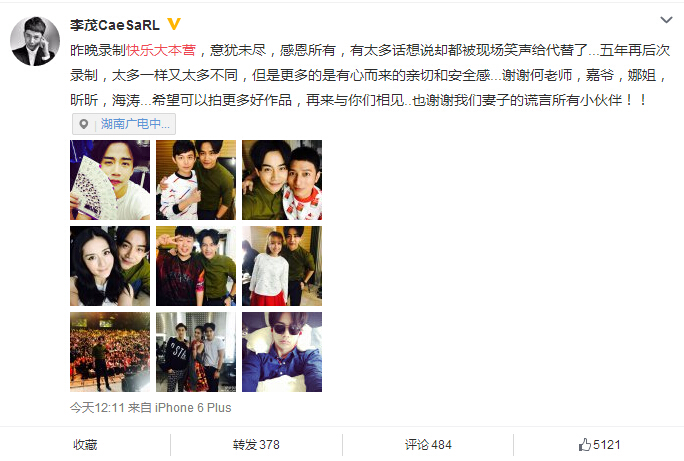View selfie photo holding the fan
Image resolution: width=684 pixels, height=461 pixels.
110,180
